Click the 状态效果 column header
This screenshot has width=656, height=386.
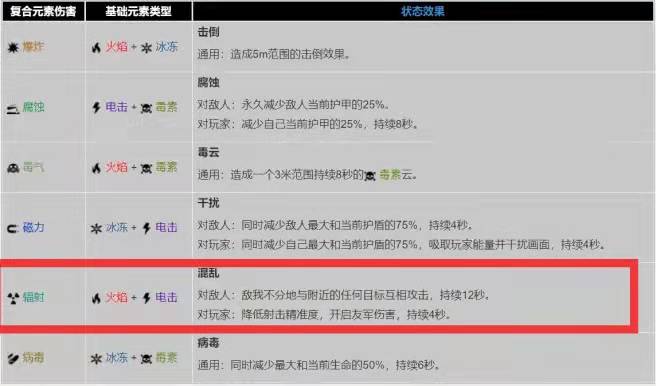click(423, 11)
